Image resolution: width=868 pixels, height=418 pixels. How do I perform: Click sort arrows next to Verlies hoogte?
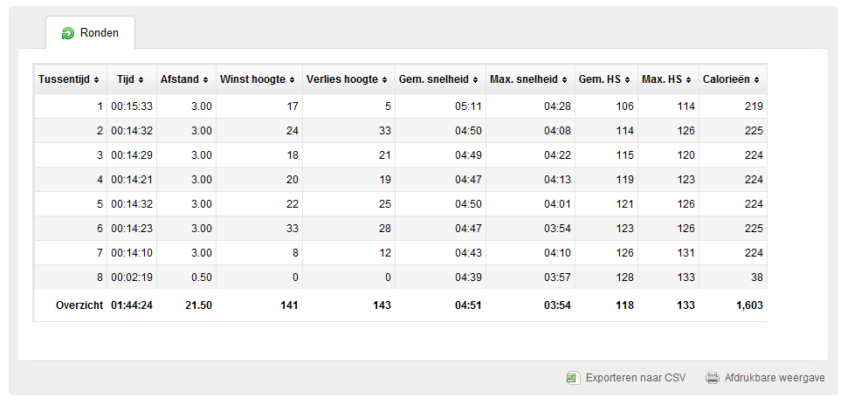tap(384, 79)
